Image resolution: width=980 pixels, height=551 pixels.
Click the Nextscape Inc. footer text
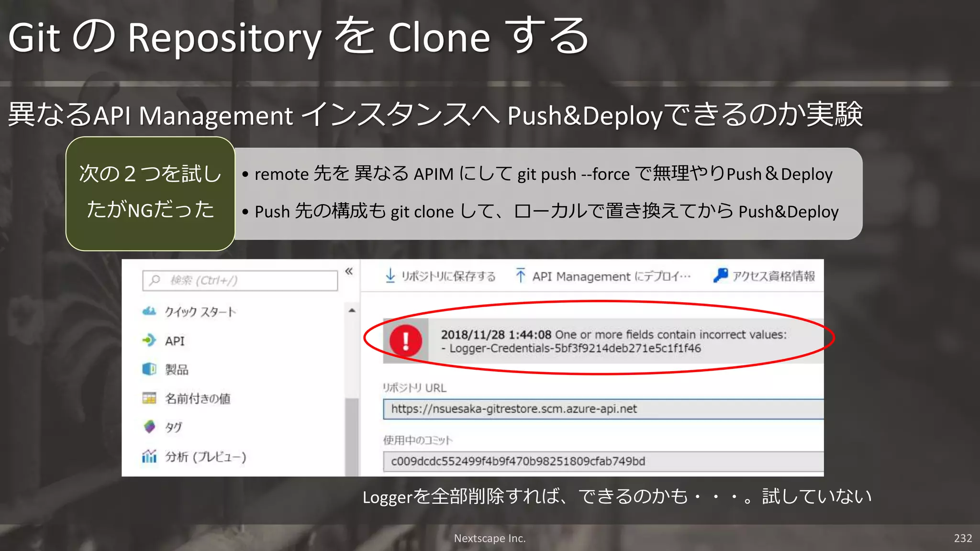click(490, 538)
